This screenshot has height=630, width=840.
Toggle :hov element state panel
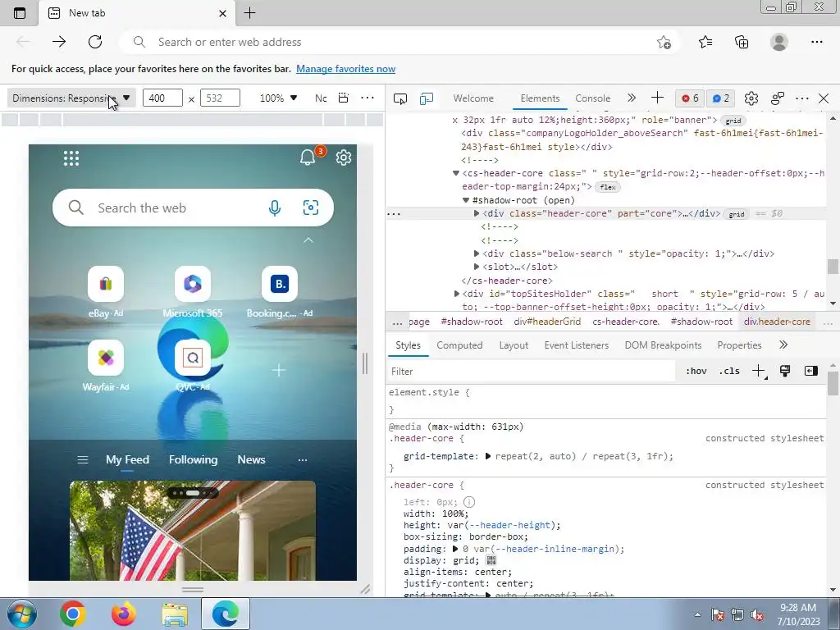tap(696, 371)
